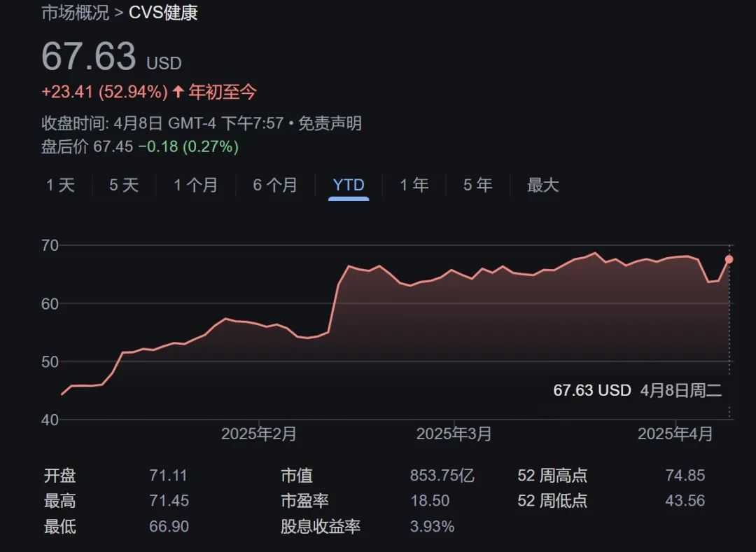Click the 市盈率 label
The height and width of the screenshot is (552, 756).
[304, 500]
